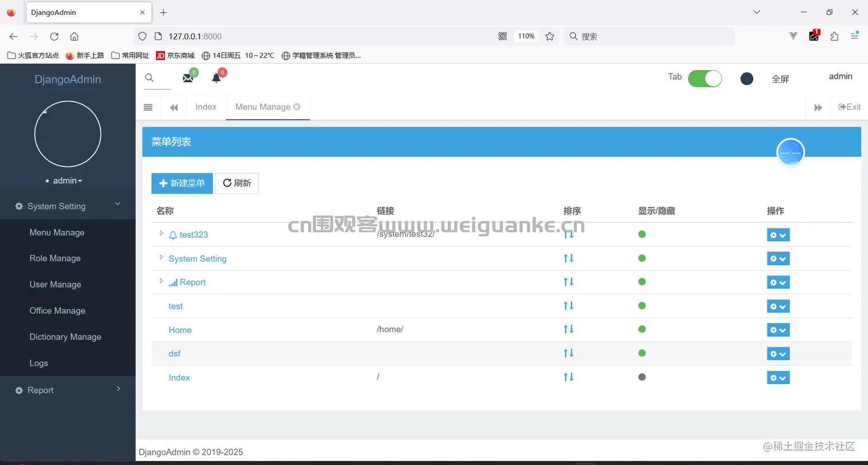Click the scroll tabs left double-arrow

tap(174, 107)
